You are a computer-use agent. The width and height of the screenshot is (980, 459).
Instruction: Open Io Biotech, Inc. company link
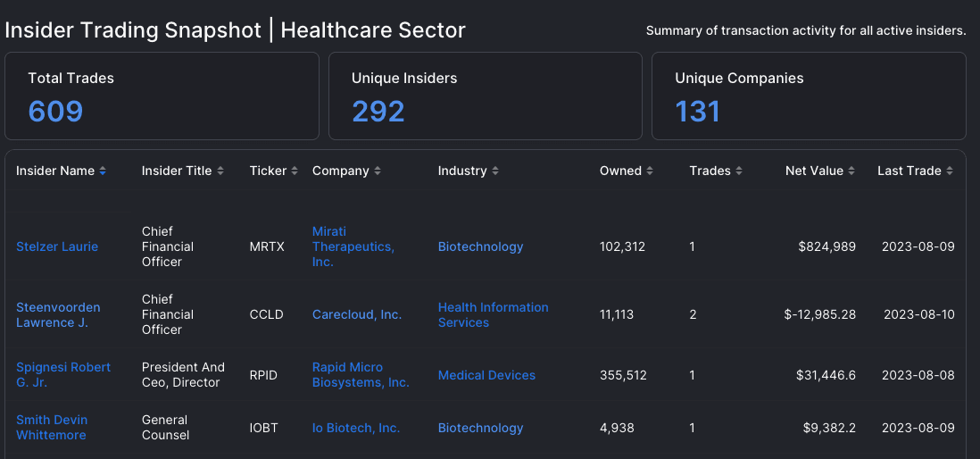pyautogui.click(x=355, y=428)
